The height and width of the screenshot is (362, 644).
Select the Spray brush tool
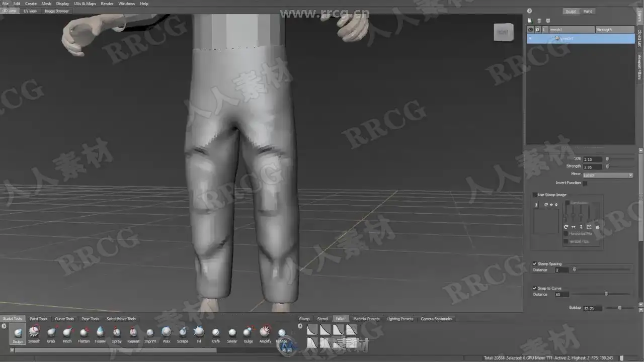117,334
